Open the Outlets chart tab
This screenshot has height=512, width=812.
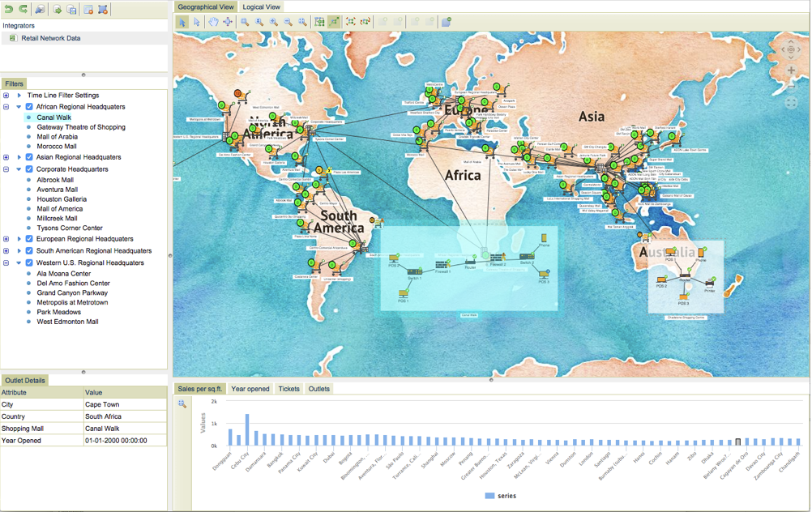click(319, 389)
